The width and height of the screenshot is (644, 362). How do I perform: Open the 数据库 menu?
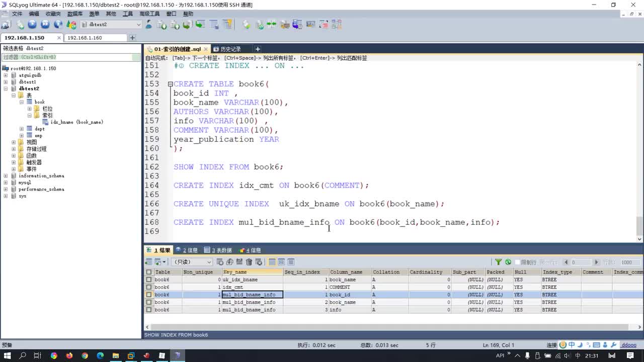point(75,14)
